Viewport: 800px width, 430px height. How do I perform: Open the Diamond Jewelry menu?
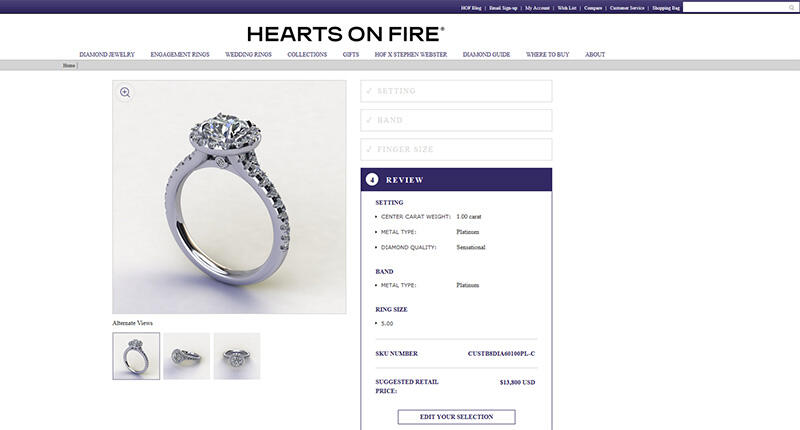point(107,54)
